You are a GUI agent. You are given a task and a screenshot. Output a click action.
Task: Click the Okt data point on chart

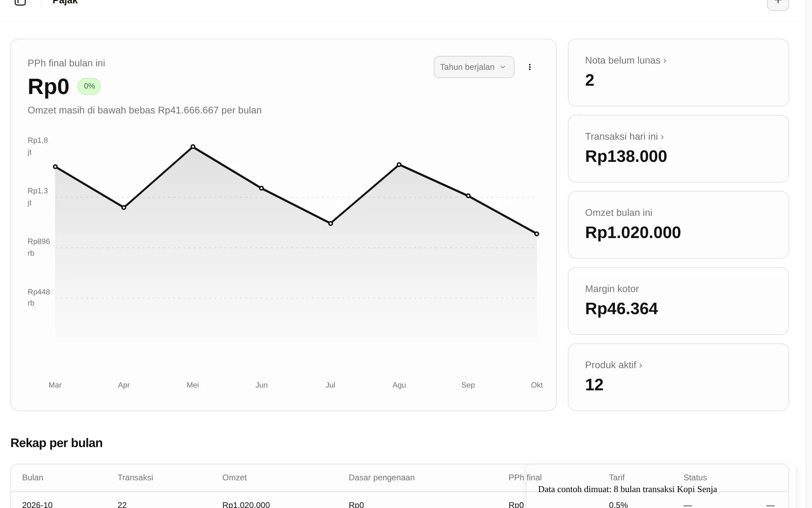536,234
